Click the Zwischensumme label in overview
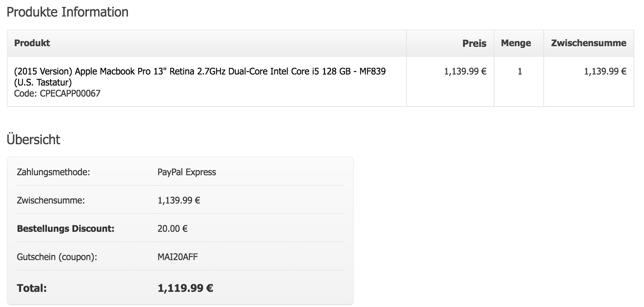 point(51,200)
